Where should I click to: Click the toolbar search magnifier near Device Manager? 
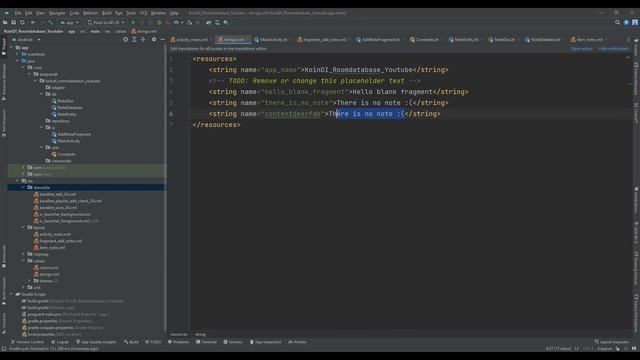coord(226,22)
